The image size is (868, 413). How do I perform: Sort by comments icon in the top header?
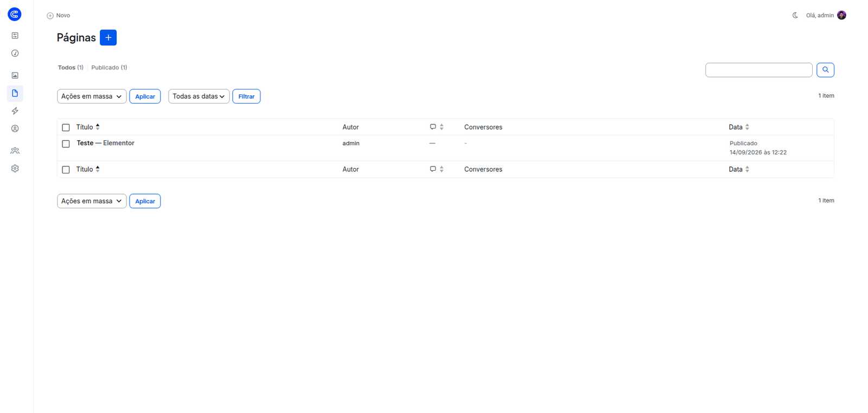[437, 127]
